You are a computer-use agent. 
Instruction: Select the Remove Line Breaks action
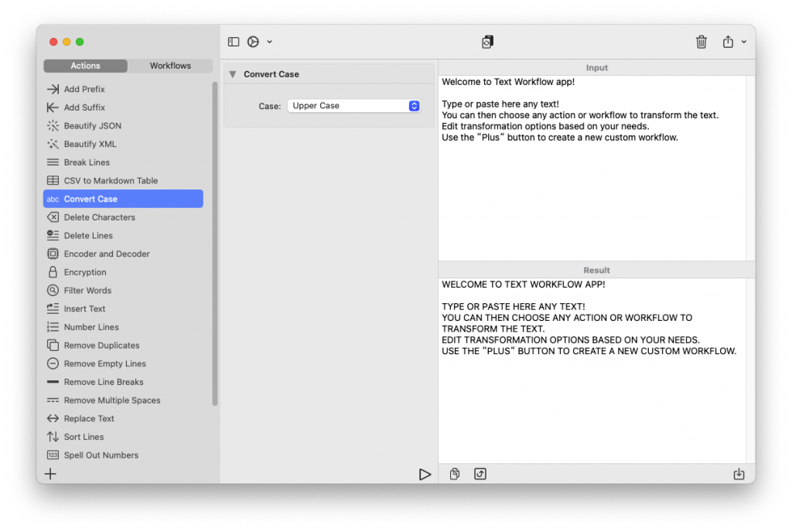coord(123,382)
